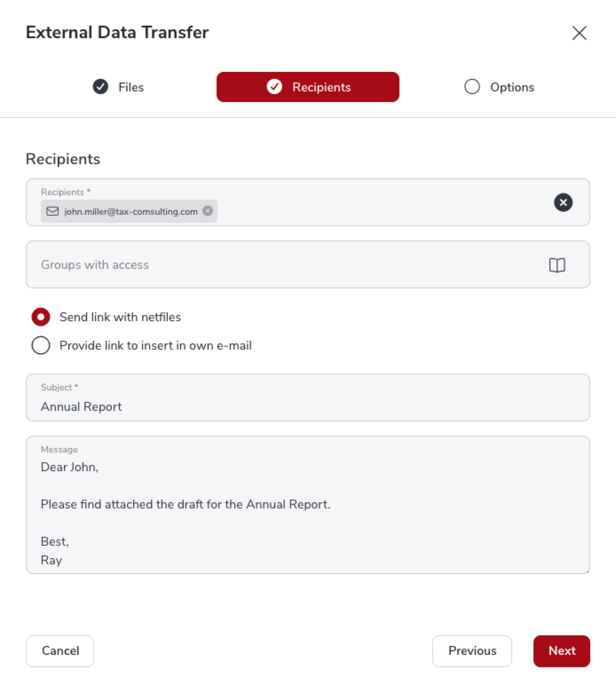Select Send link with netfiles
Viewport: 616px width, 693px height.
tap(41, 317)
